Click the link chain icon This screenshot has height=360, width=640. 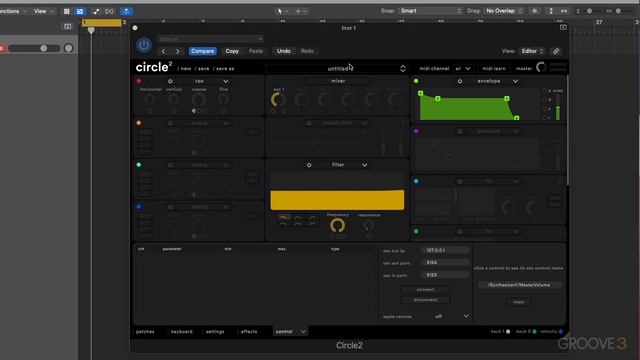556,51
